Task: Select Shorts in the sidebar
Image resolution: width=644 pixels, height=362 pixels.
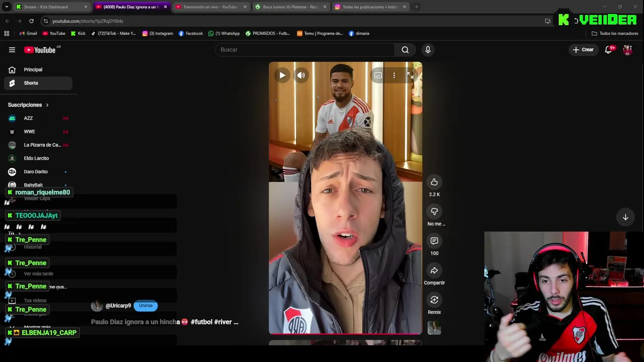Action: (38, 83)
